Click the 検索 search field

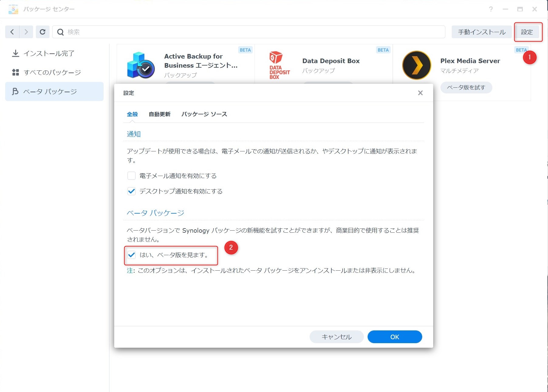[249, 32]
